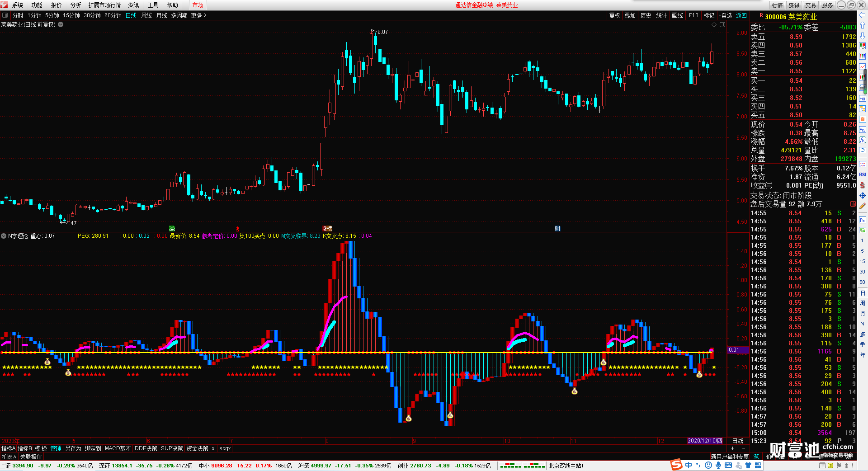Open the 工具 menu
The width and height of the screenshot is (868, 471).
tap(153, 5)
